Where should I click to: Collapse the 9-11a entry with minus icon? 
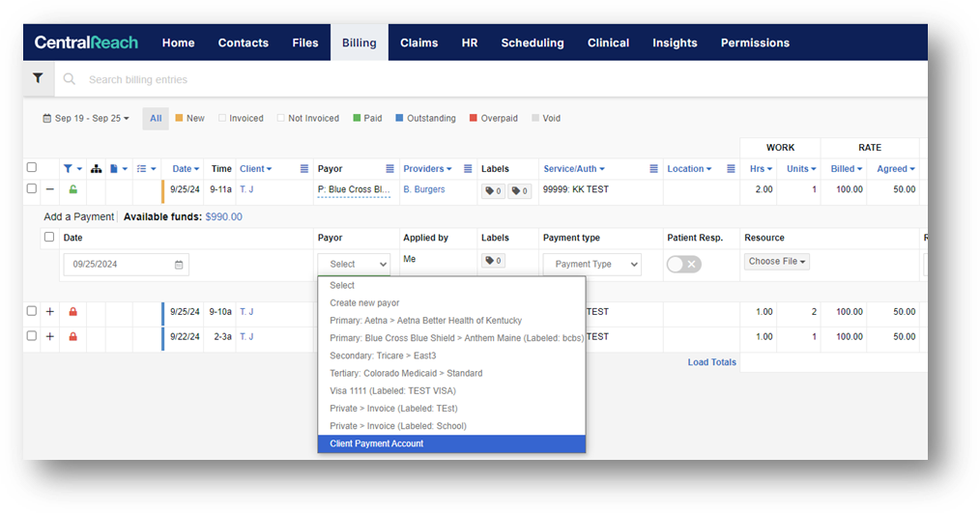tap(50, 189)
